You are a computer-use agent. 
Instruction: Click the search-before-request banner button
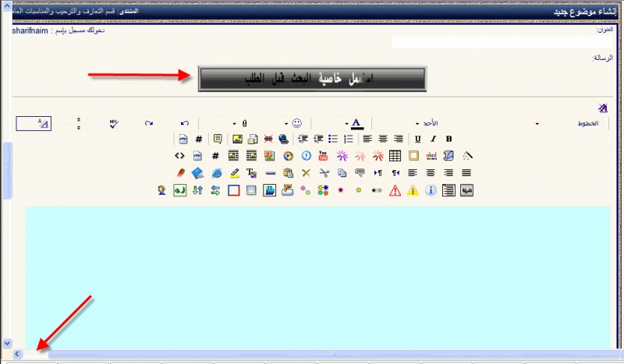point(312,79)
